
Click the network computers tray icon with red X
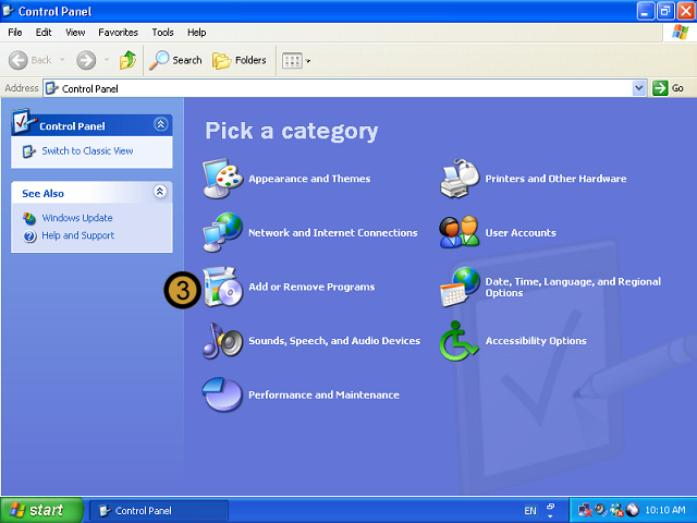point(584,510)
